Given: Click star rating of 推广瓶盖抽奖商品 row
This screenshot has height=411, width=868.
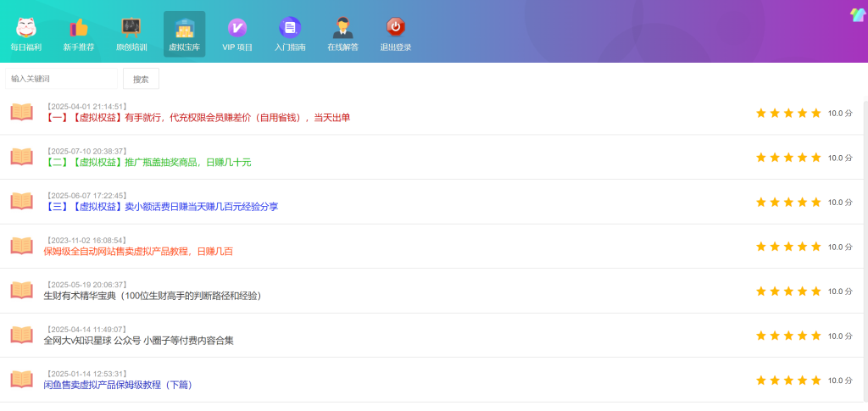Looking at the screenshot, I should coord(788,158).
